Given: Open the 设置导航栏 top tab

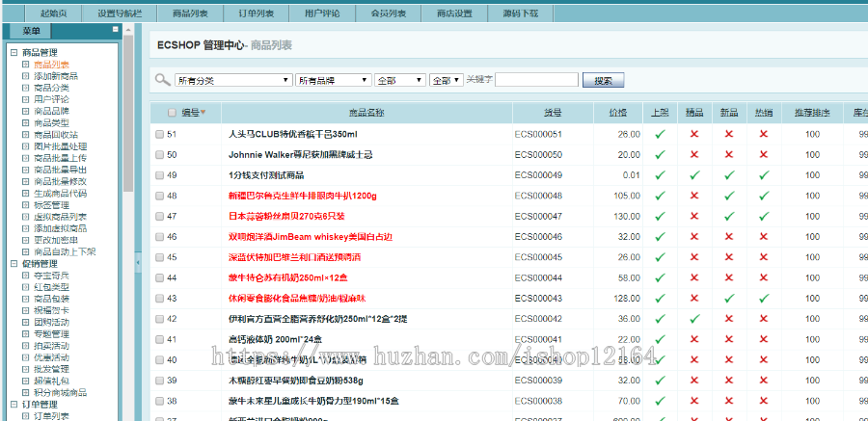Looking at the screenshot, I should [120, 13].
